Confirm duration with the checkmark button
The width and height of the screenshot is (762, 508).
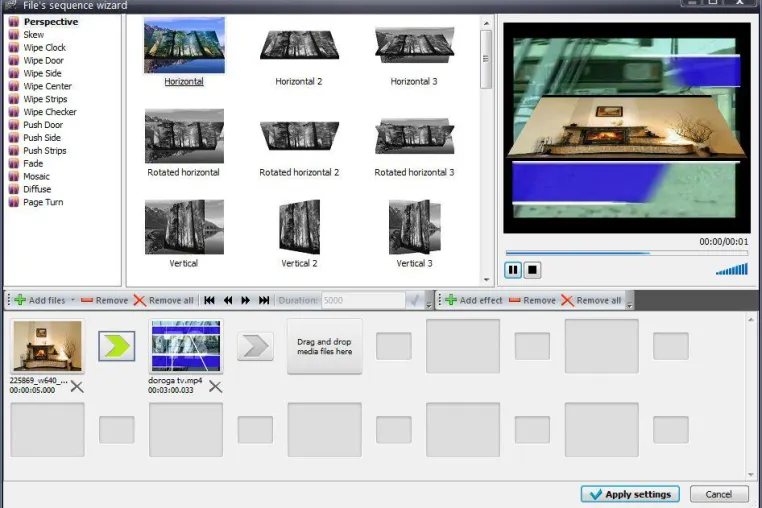click(415, 300)
